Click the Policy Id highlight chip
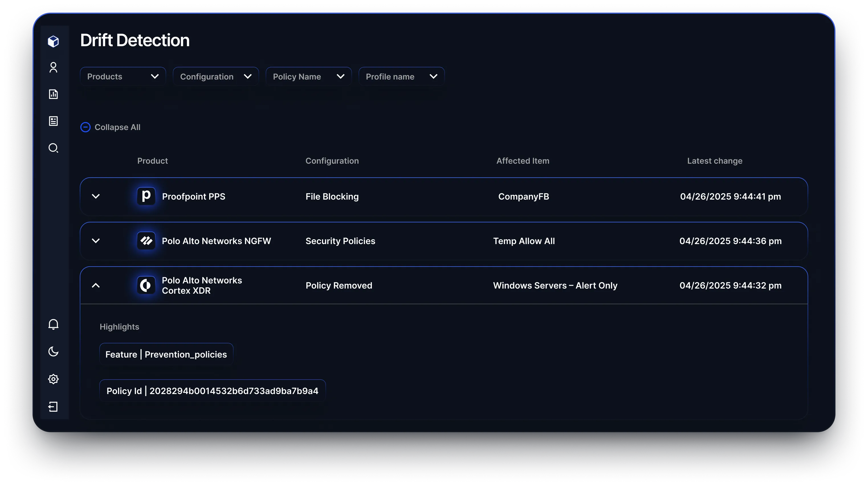Image resolution: width=868 pixels, height=485 pixels. (212, 391)
